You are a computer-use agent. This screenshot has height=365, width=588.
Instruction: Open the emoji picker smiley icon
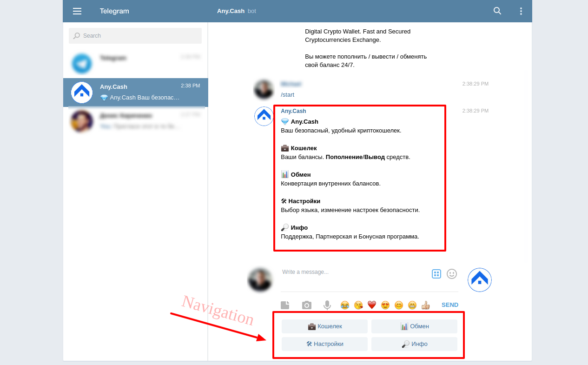[x=452, y=274]
